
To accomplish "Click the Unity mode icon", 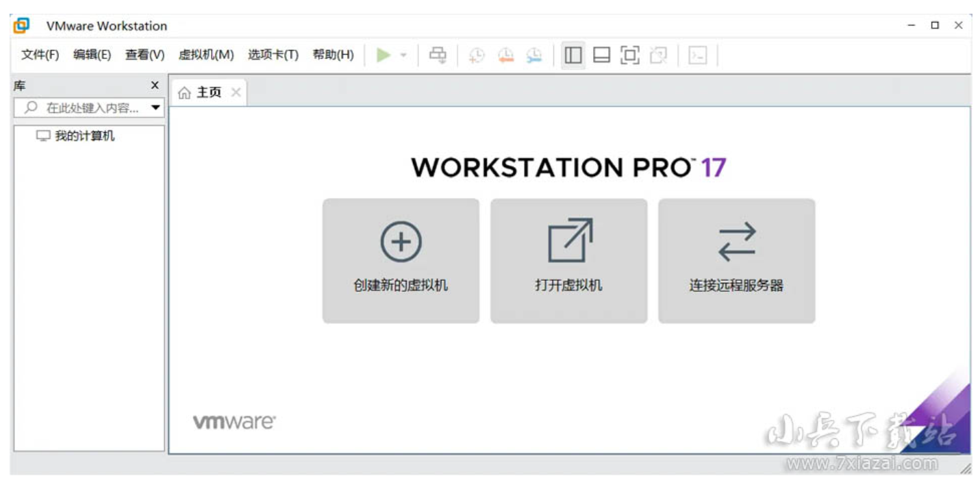I will point(658,55).
